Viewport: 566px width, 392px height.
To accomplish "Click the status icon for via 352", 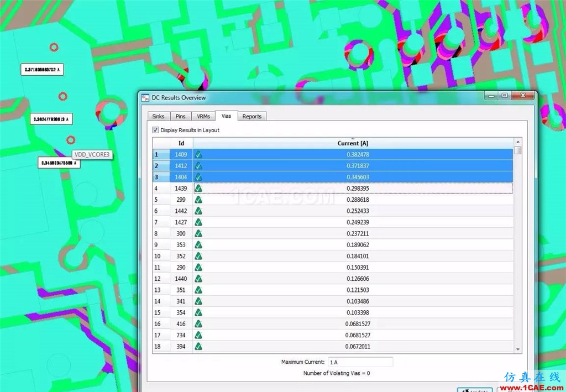I will pyautogui.click(x=198, y=256).
